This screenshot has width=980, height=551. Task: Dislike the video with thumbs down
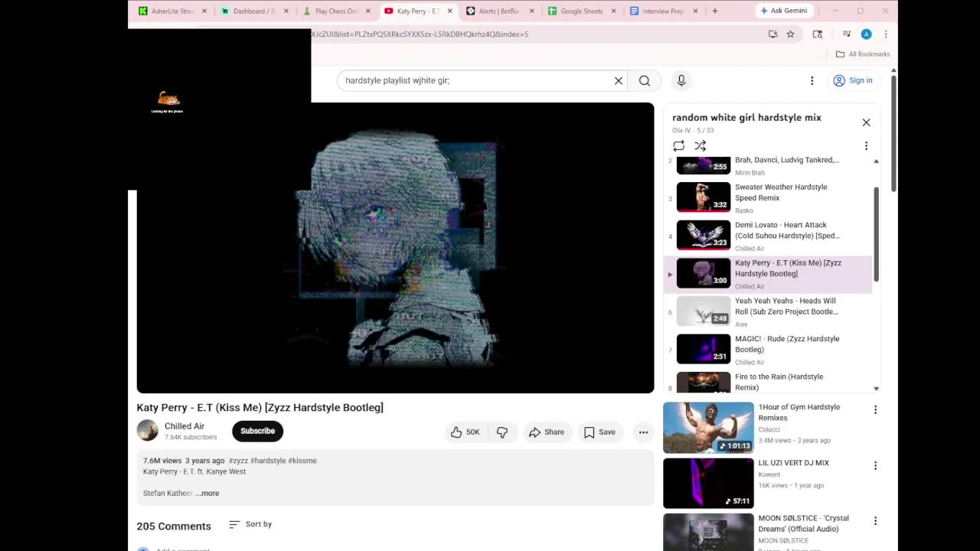click(502, 432)
